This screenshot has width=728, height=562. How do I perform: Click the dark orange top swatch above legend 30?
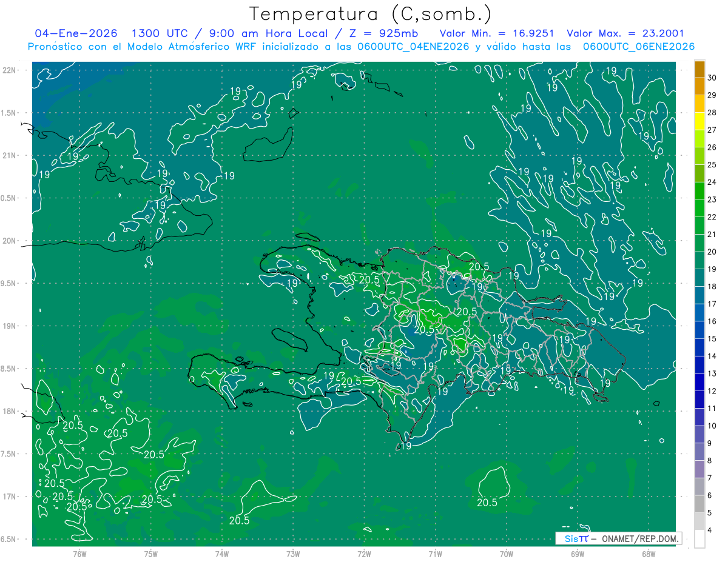point(699,69)
